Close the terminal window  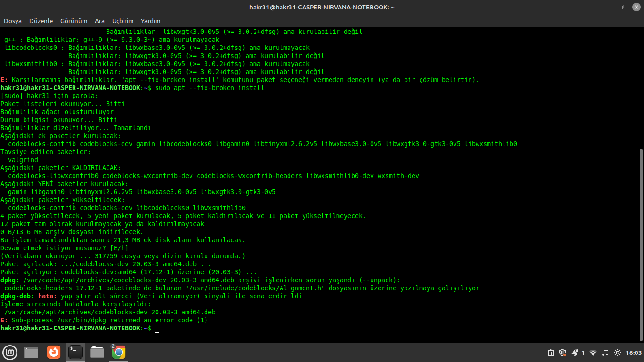(x=636, y=7)
